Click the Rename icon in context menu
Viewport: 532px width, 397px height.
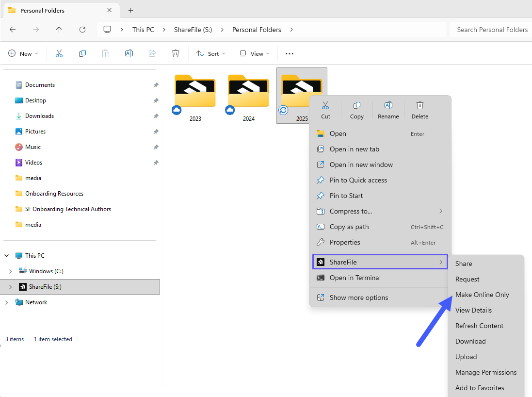[388, 106]
